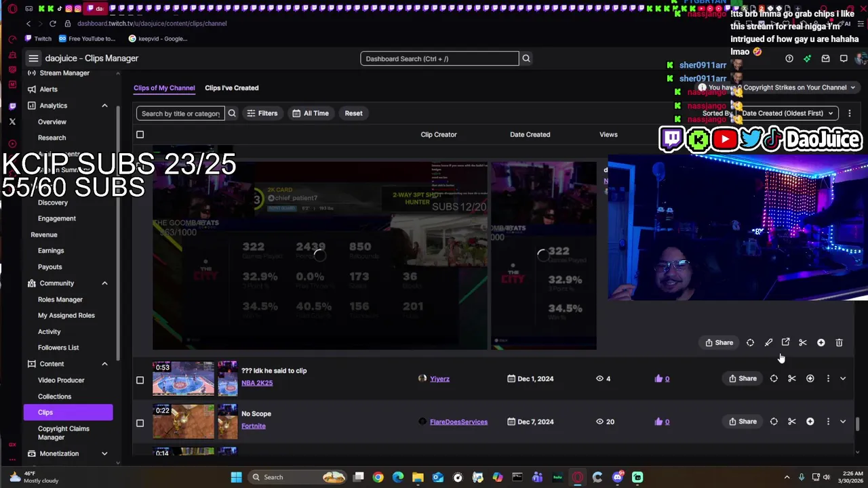The height and width of the screenshot is (488, 868).
Task: Open the help question-mark icon in header
Action: (x=789, y=59)
